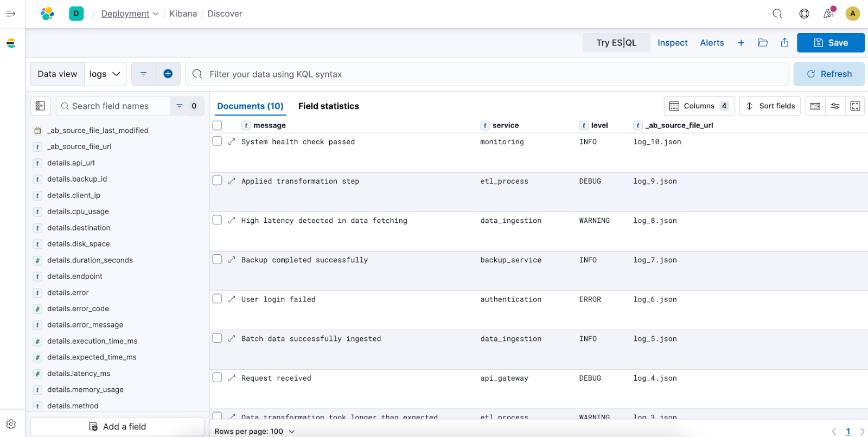Focus the KQL filter query field

pyautogui.click(x=488, y=74)
